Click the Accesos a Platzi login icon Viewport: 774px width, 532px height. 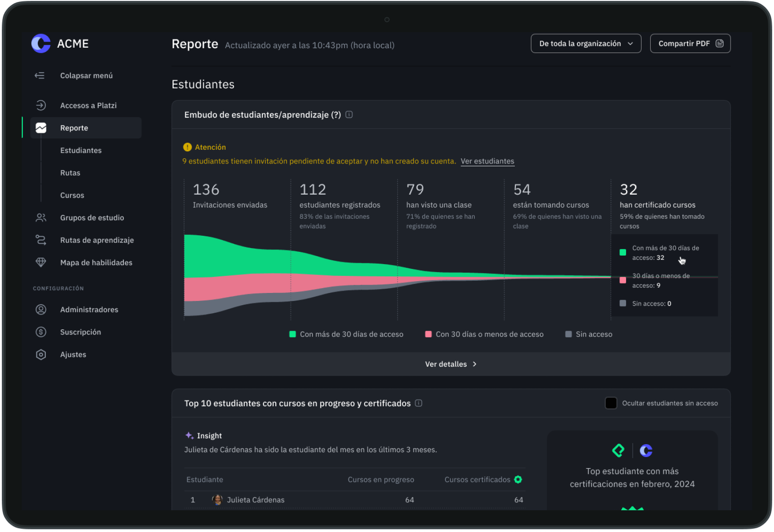click(x=41, y=105)
